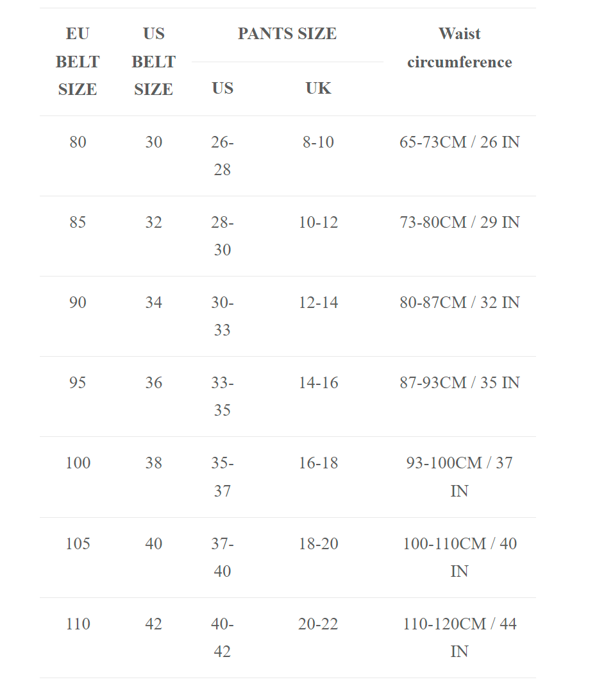
Task: Click the PANTS SIZE header
Action: (x=287, y=34)
